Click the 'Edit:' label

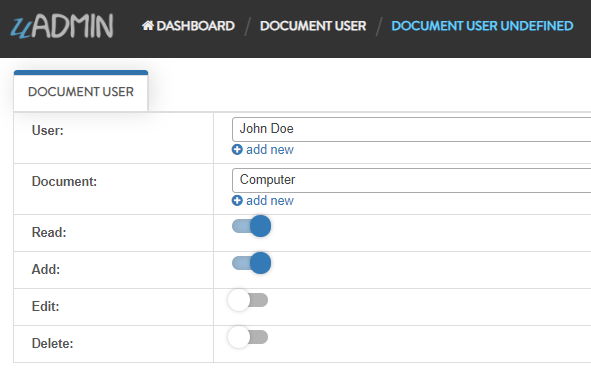pos(46,306)
